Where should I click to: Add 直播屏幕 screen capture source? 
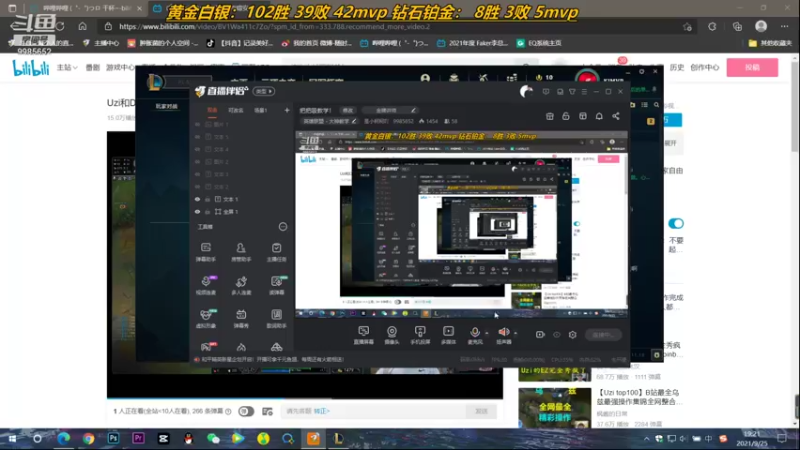363,335
